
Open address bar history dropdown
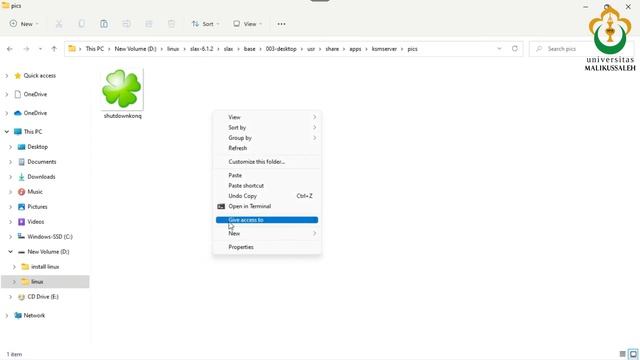click(499, 49)
